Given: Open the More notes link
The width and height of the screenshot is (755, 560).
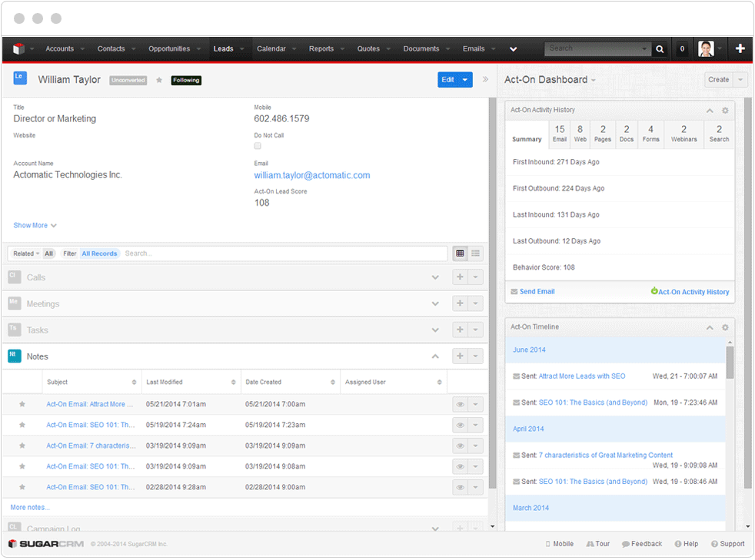Looking at the screenshot, I should [30, 508].
